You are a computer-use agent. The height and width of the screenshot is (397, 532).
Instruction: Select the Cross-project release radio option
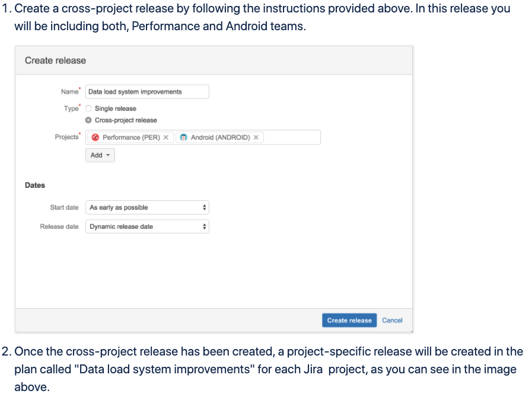[x=88, y=120]
